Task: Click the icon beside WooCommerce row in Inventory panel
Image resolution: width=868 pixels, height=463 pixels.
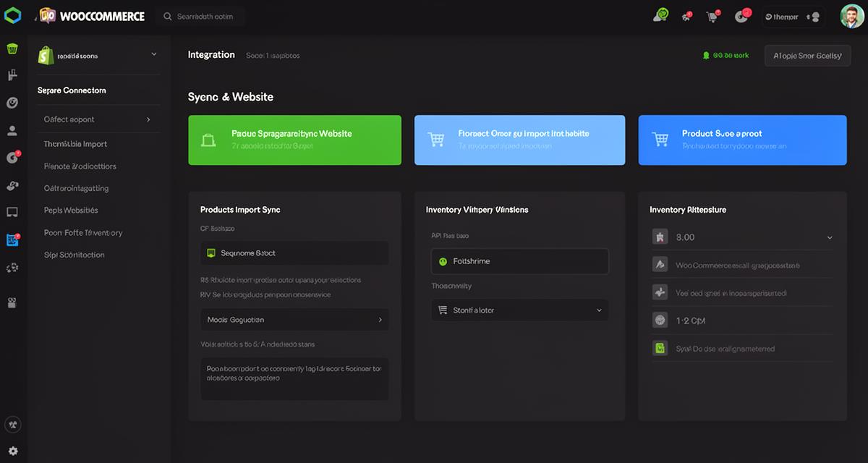Action: pos(660,265)
